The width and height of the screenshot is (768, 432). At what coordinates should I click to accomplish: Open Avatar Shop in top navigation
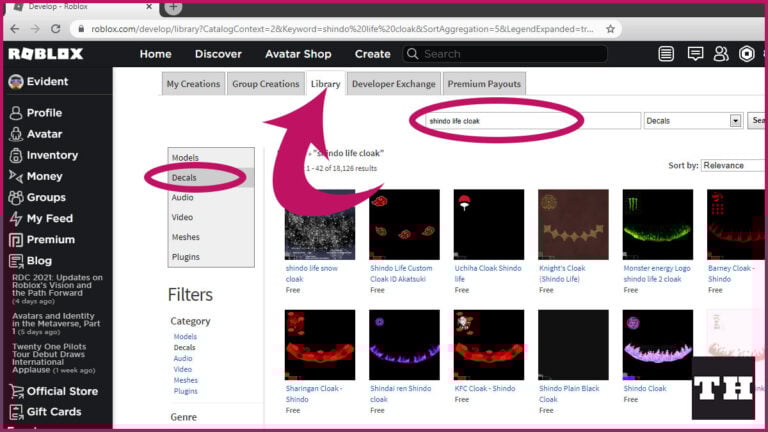point(298,54)
